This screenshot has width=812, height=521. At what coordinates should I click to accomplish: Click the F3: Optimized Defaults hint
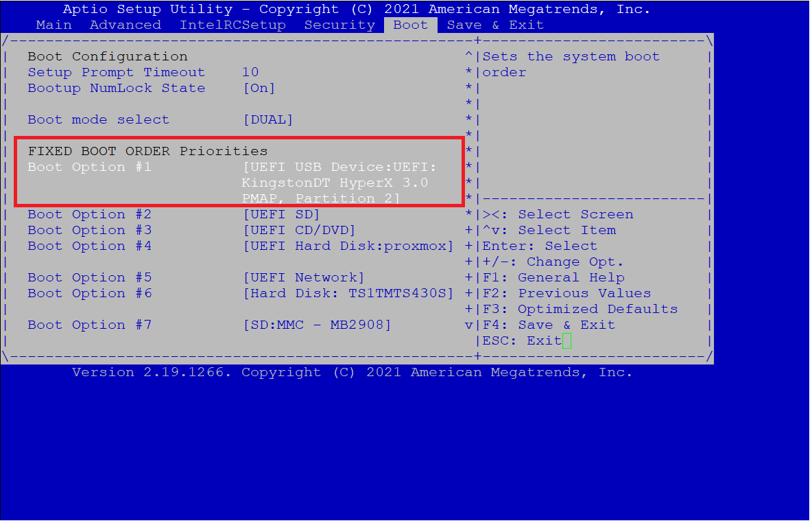[580, 309]
